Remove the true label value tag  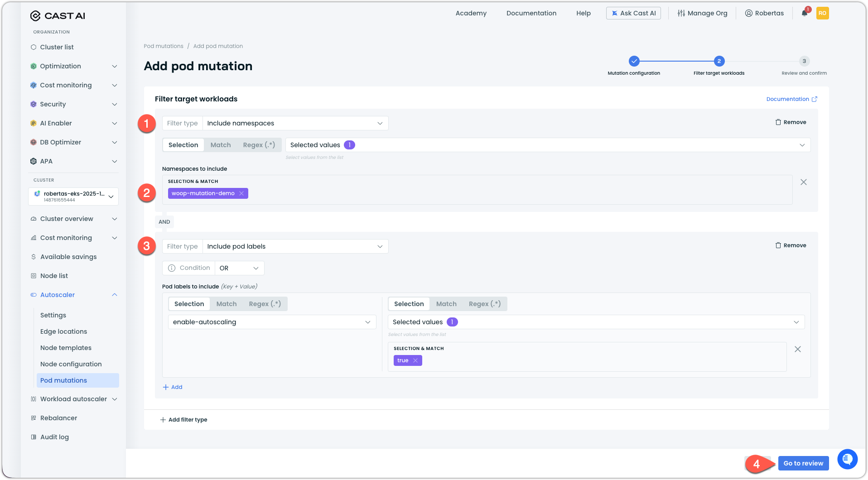(x=415, y=360)
